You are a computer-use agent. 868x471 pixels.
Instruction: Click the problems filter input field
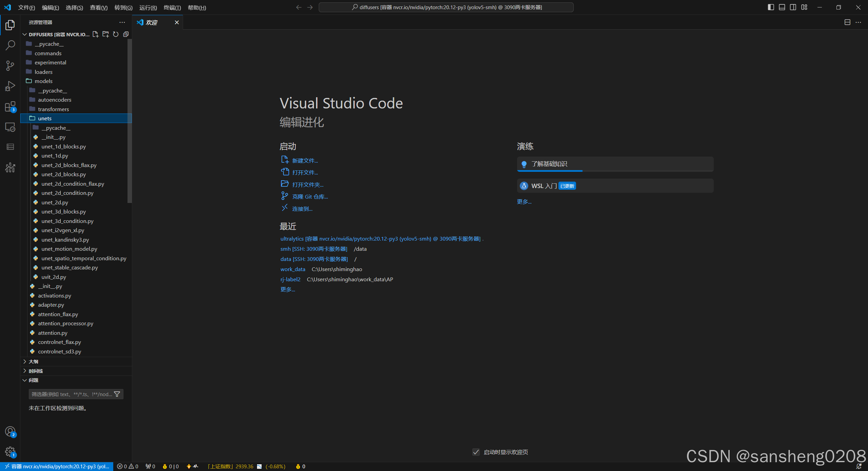[x=72, y=394]
